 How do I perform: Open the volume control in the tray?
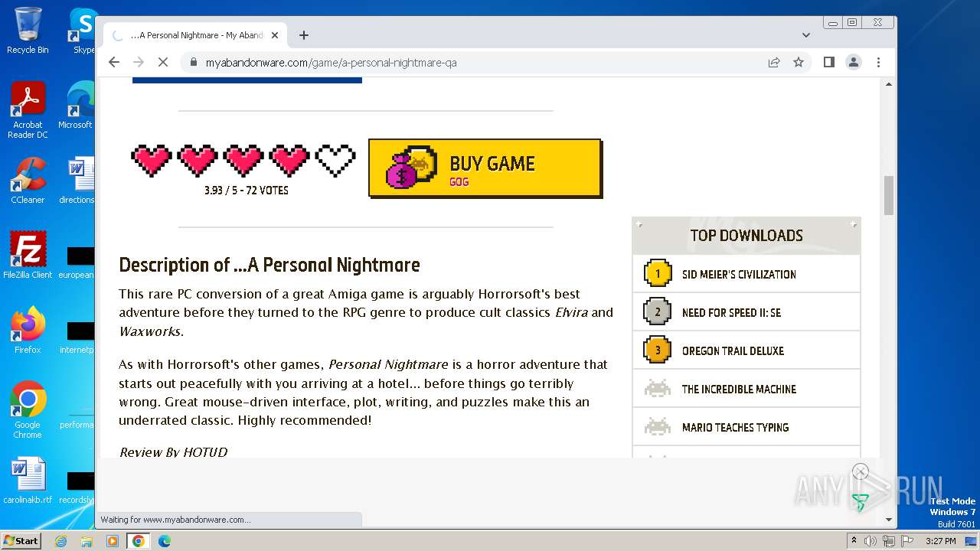click(871, 541)
